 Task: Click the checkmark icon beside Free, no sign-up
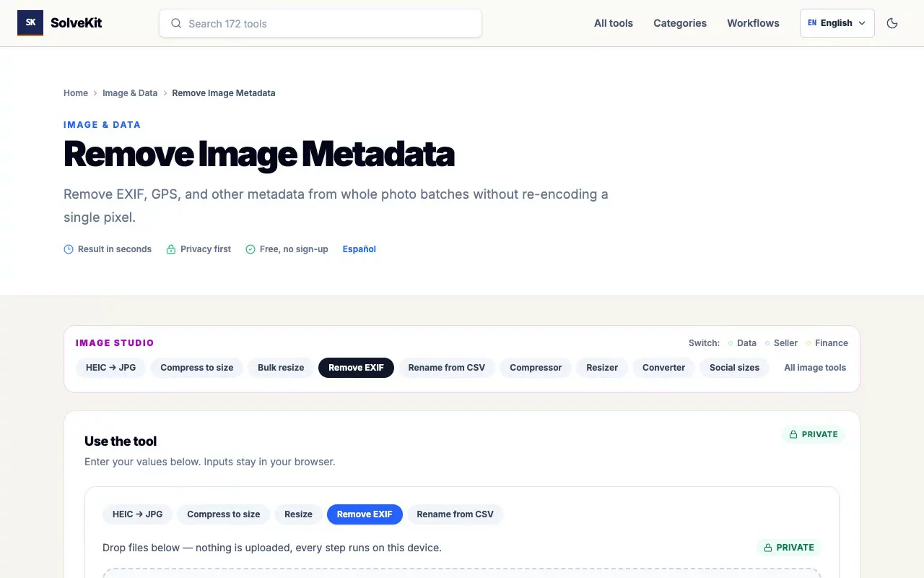[x=250, y=249]
